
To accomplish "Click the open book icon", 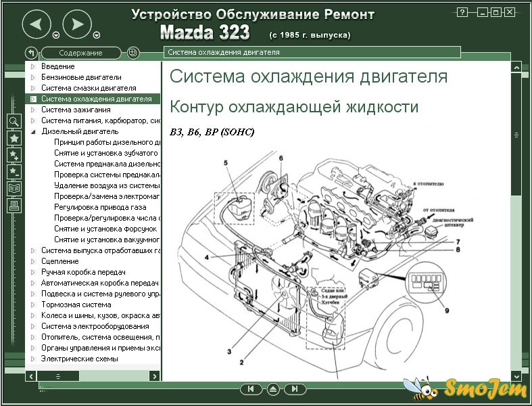I will [x=14, y=189].
